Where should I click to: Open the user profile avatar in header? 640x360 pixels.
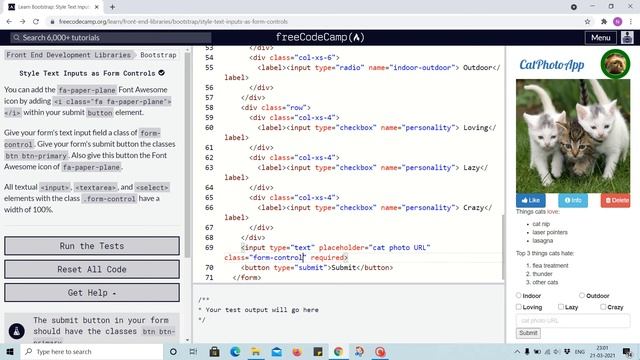pos(627,37)
